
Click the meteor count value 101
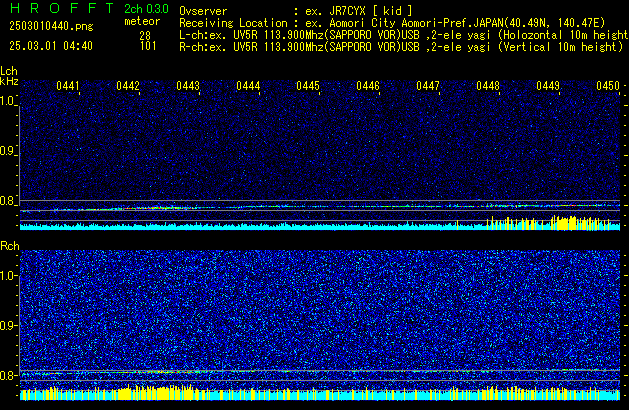[148, 46]
